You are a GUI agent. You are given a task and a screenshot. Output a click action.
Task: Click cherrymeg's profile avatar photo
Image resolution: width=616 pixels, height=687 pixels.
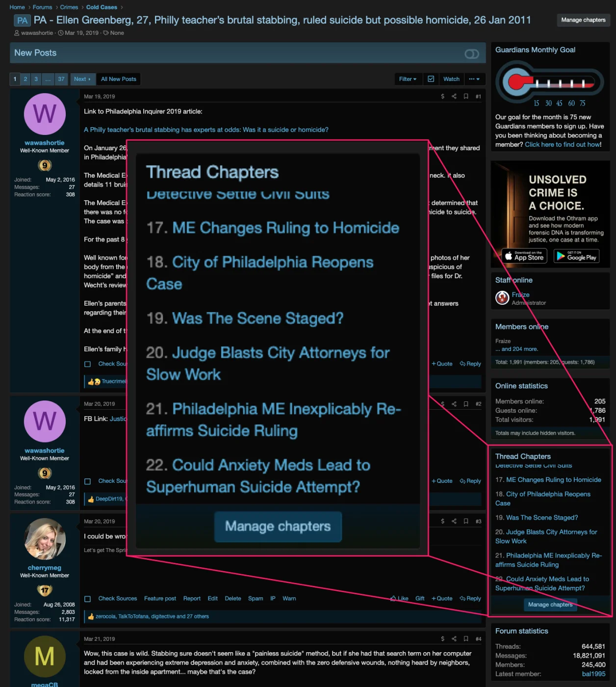click(x=45, y=539)
